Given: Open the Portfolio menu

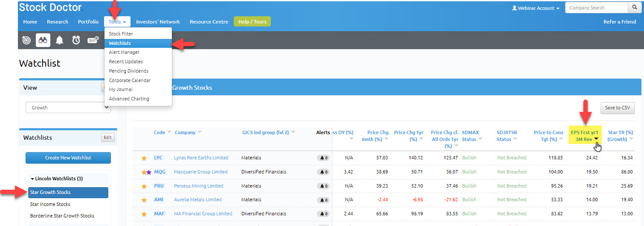Looking at the screenshot, I should [88, 22].
